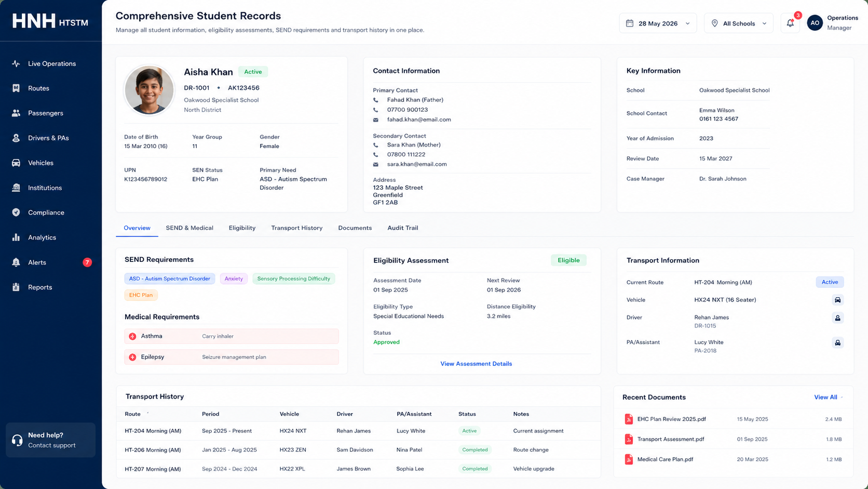Switch to the Overview tab
Screen dimensions: 868x489
point(137,228)
